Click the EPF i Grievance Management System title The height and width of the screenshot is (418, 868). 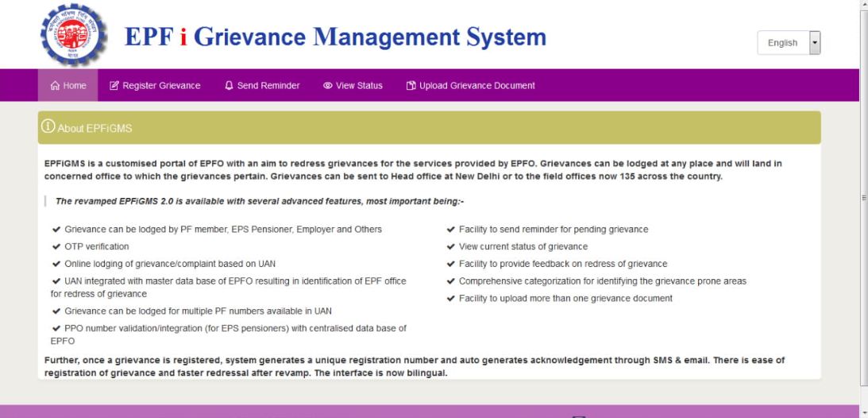tap(335, 37)
